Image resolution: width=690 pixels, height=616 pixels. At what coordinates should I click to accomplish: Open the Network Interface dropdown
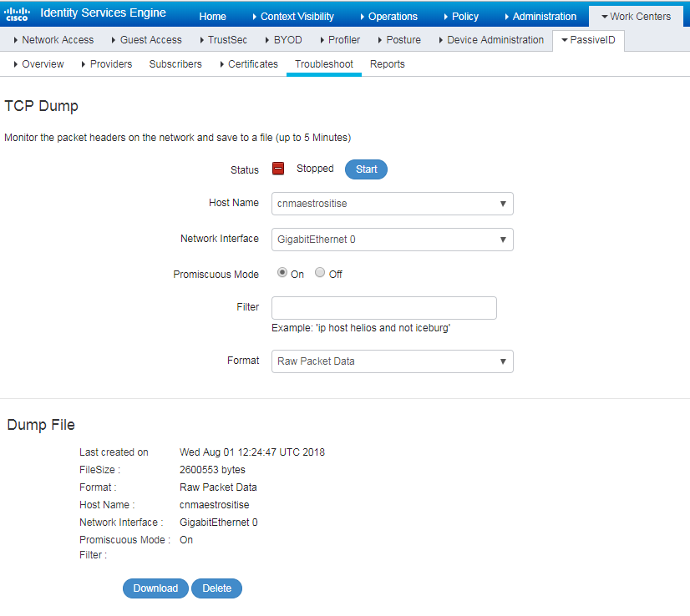click(x=392, y=240)
